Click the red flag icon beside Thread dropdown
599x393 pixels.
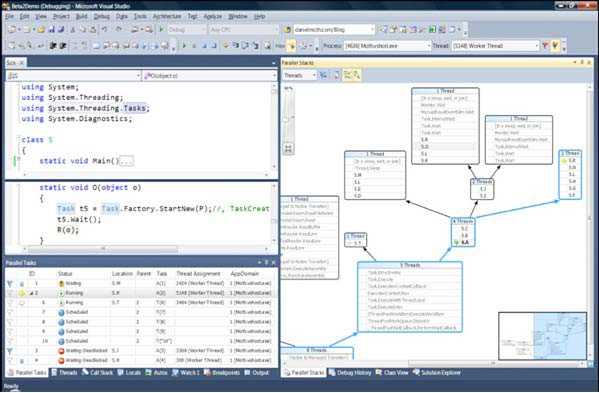pyautogui.click(x=546, y=46)
